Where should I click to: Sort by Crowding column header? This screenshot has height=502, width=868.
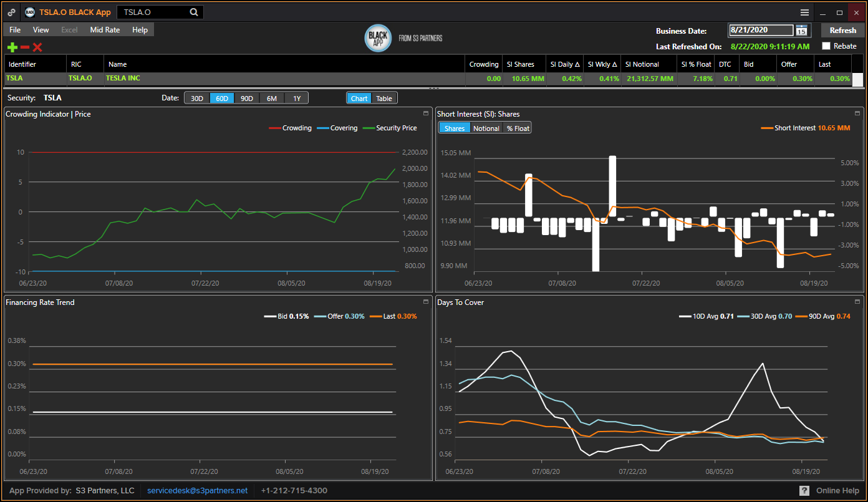[484, 64]
